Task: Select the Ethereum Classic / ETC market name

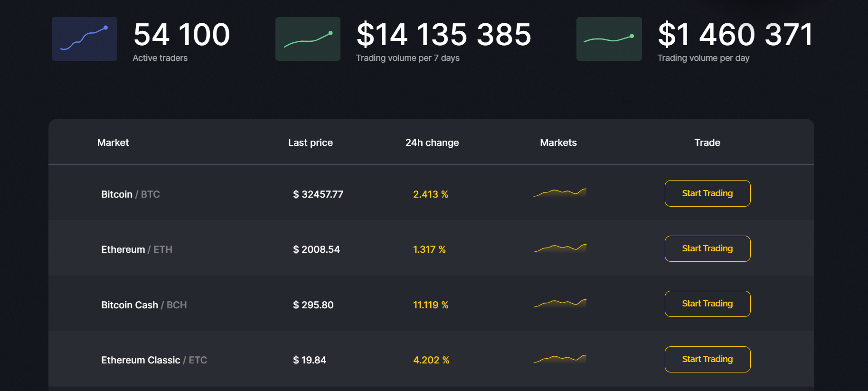Action: [x=154, y=360]
